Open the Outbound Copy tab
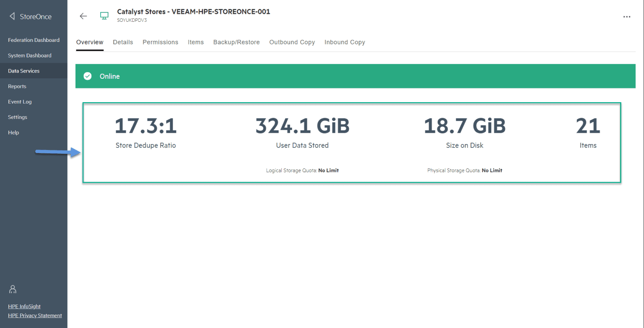644x328 pixels. (292, 42)
